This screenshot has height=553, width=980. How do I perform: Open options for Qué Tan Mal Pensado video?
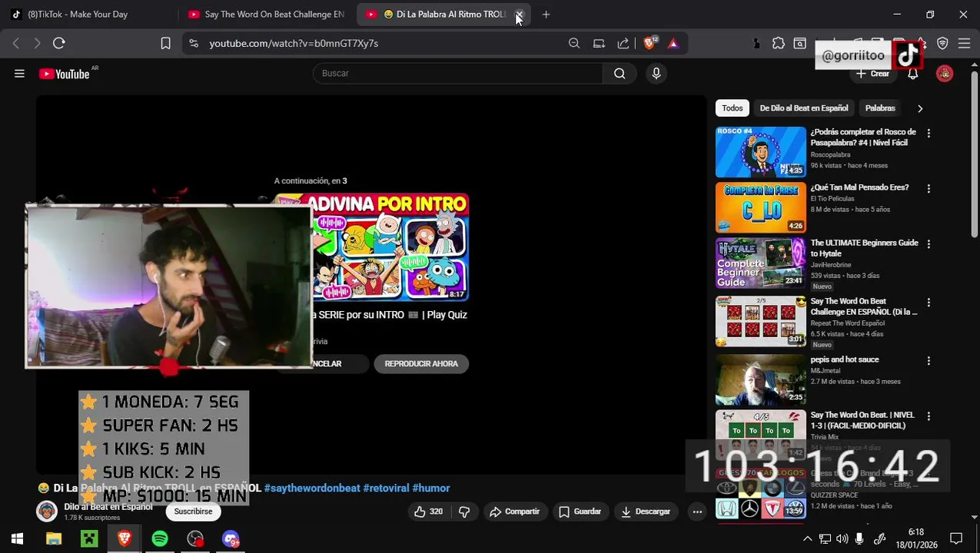click(929, 189)
